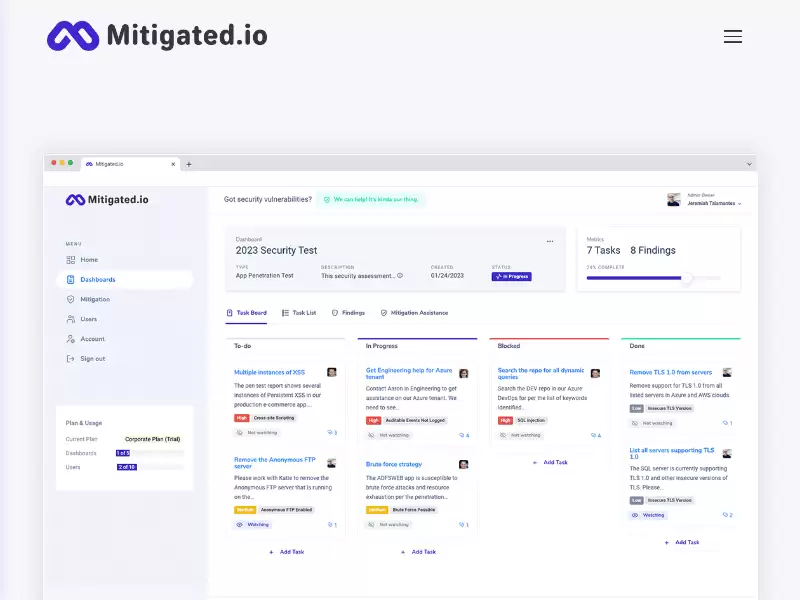Click comments icon on Azure tenant card
This screenshot has height=600, width=800.
click(464, 435)
